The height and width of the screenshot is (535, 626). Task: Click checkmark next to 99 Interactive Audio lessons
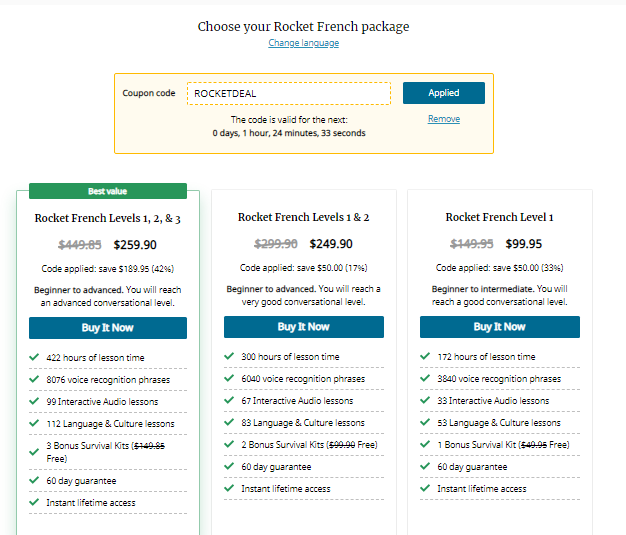pos(35,401)
